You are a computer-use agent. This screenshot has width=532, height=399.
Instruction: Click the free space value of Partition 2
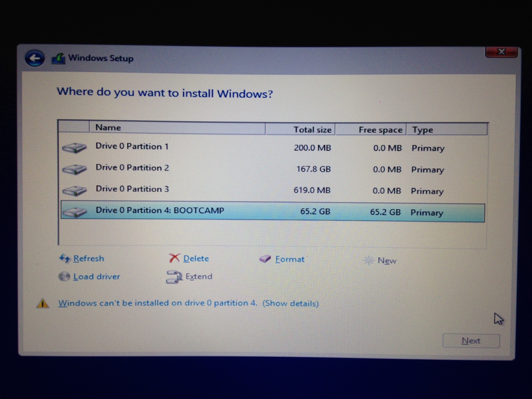pos(387,170)
